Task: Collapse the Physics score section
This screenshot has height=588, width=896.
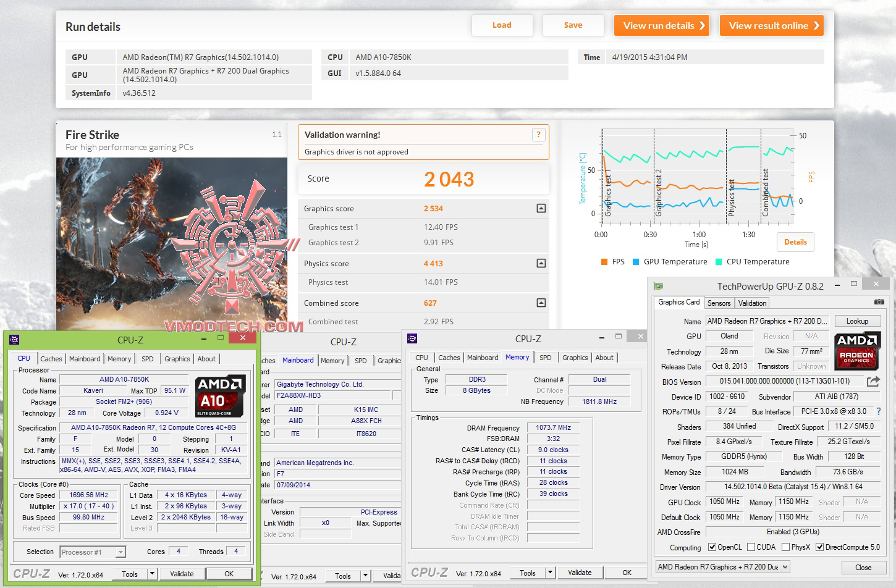Action: pos(541,263)
